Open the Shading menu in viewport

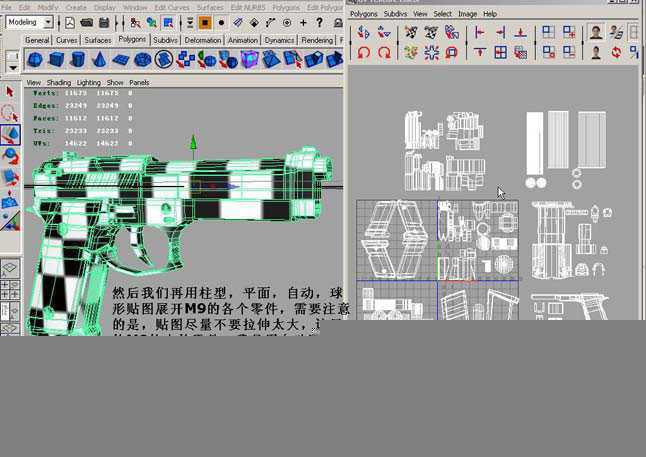click(59, 82)
